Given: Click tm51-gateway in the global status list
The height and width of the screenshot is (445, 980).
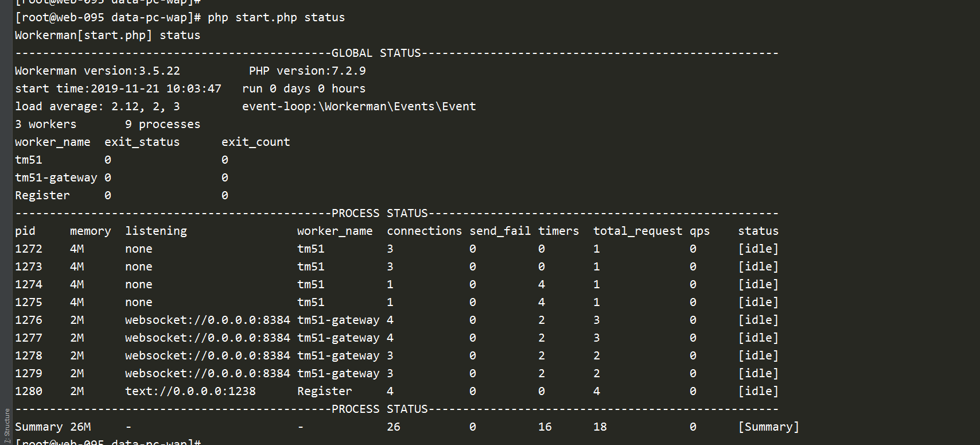Looking at the screenshot, I should click(x=56, y=177).
